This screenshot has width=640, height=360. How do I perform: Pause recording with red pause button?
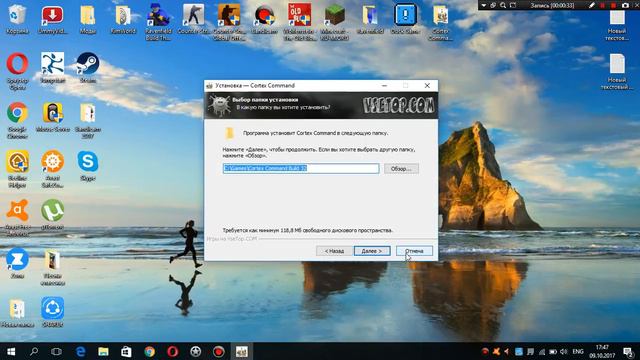click(x=602, y=5)
